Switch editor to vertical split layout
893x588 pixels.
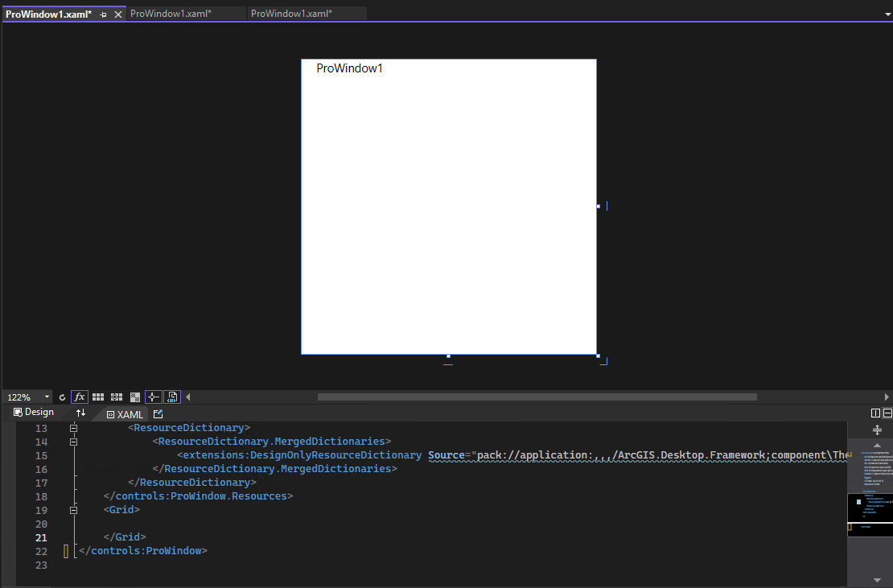coord(875,413)
